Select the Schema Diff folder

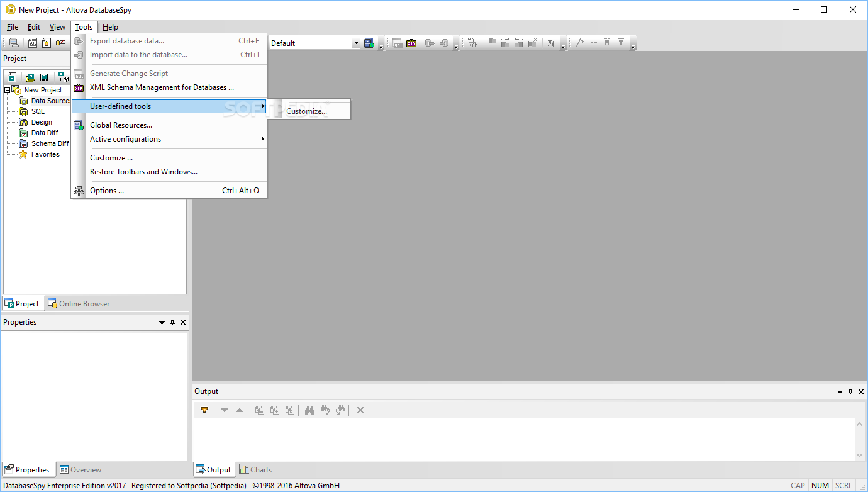click(44, 143)
